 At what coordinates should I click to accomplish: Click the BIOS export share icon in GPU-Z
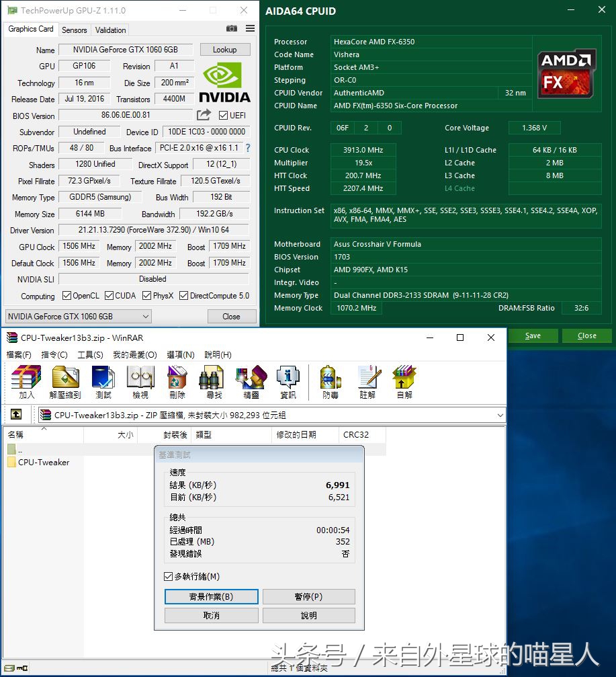tap(204, 115)
